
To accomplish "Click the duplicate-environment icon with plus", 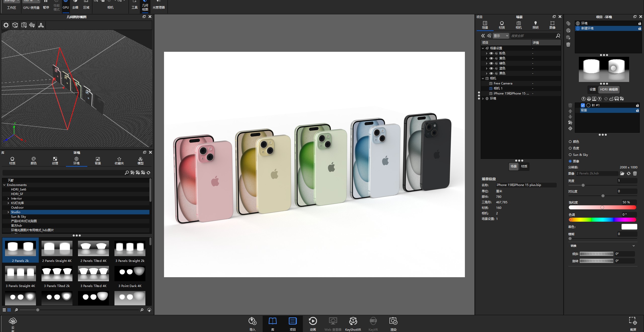I will pyautogui.click(x=568, y=37).
